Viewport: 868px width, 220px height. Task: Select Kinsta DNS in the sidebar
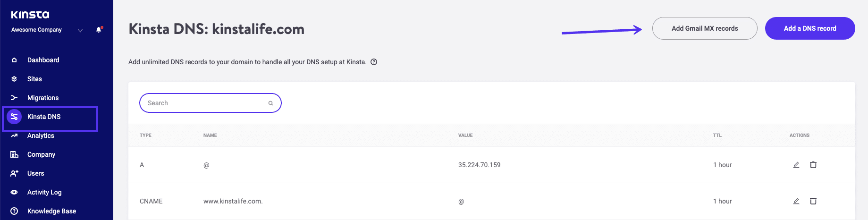[x=44, y=117]
